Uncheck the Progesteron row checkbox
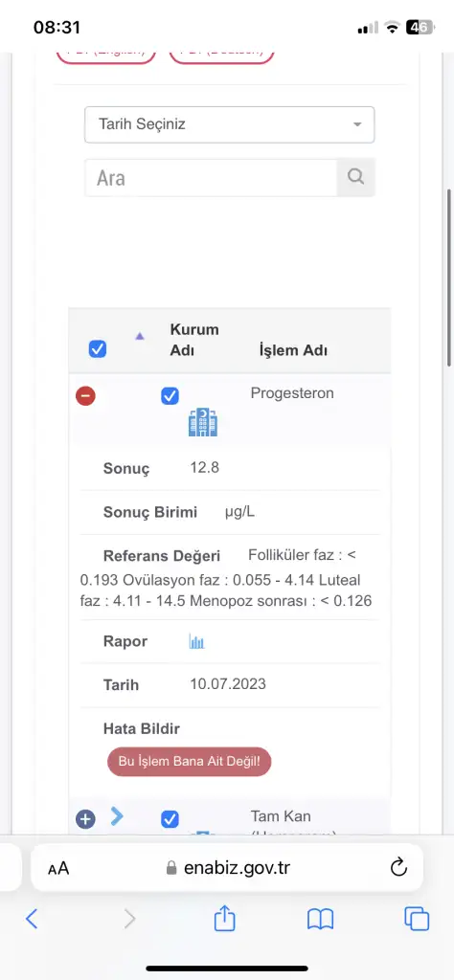This screenshot has height=980, width=454. [x=170, y=396]
